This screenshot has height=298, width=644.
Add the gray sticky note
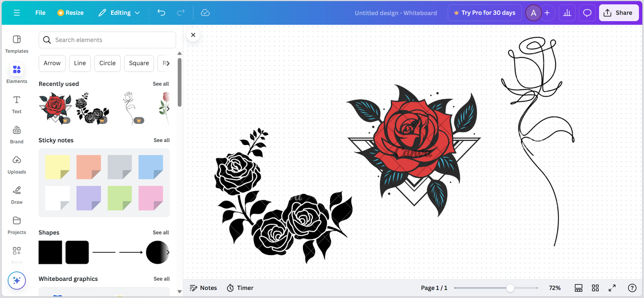click(x=120, y=167)
